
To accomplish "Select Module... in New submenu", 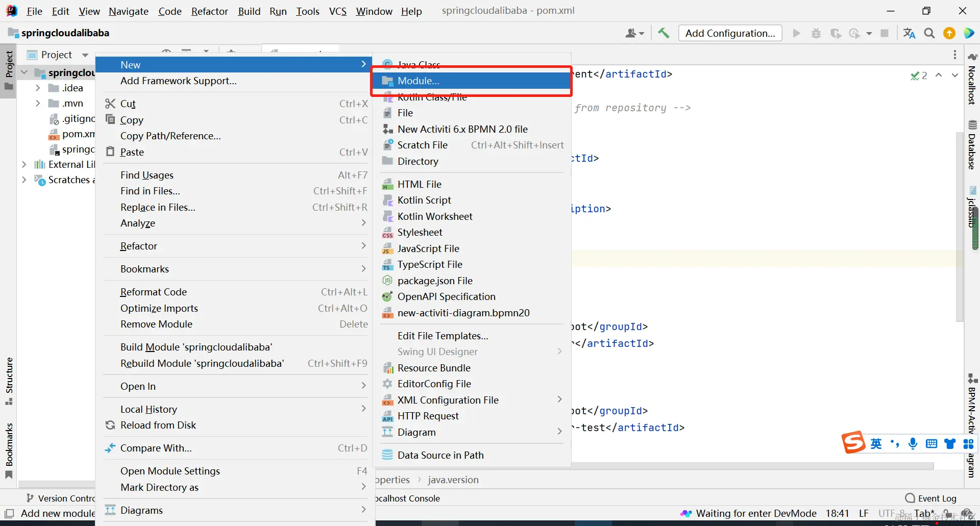I will (x=472, y=81).
